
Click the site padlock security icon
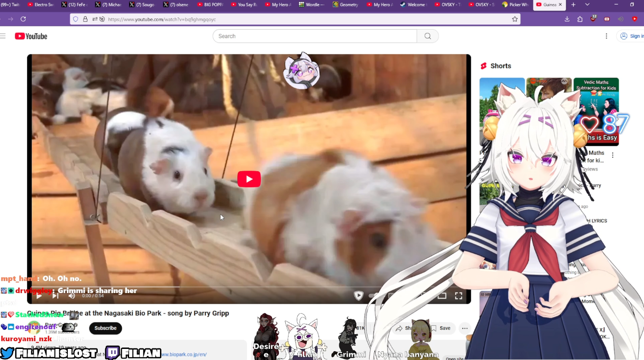[85, 19]
